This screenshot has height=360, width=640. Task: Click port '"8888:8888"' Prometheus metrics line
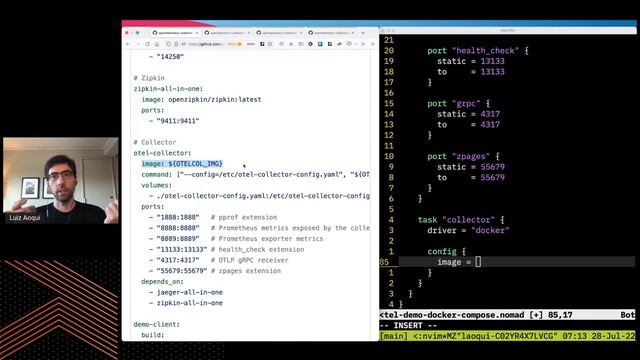tap(259, 228)
